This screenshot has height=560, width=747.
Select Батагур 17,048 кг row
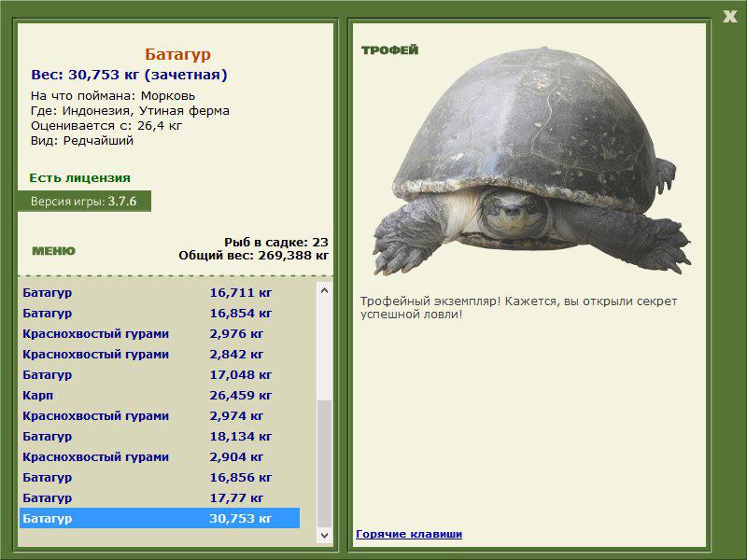(159, 375)
